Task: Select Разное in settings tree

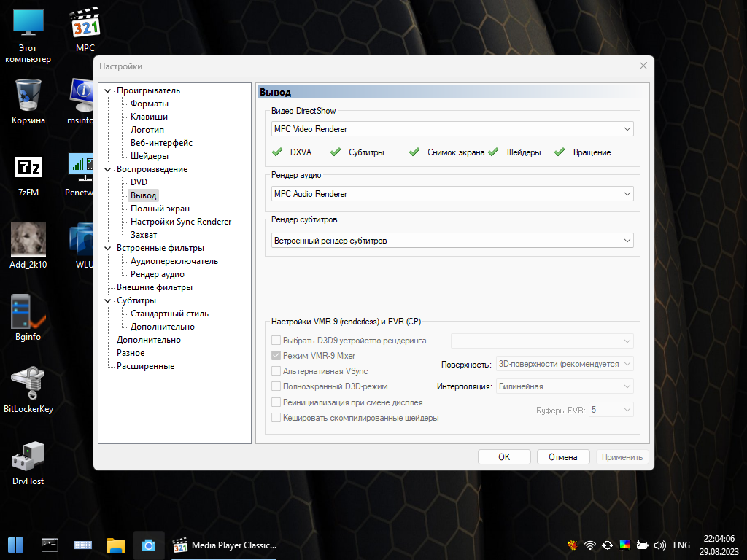Action: click(131, 353)
